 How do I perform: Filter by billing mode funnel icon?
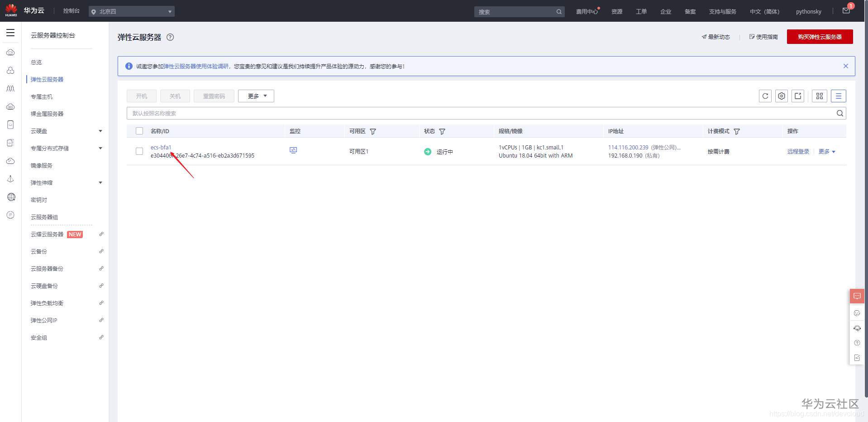point(737,131)
